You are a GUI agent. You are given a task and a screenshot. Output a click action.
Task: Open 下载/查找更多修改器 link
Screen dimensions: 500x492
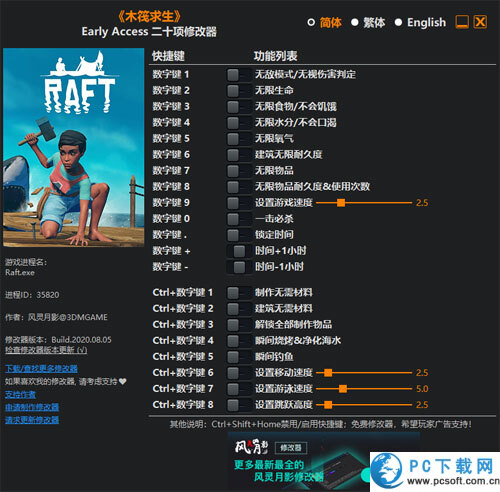[x=41, y=368]
